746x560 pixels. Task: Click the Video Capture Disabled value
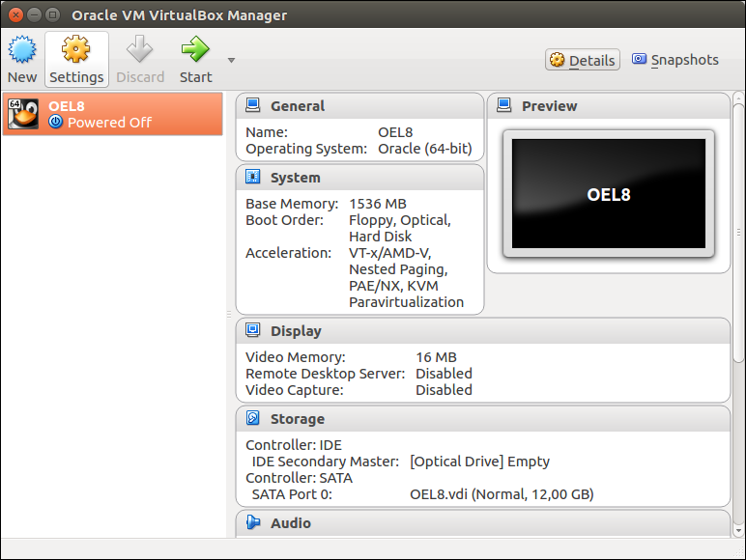[x=444, y=390]
